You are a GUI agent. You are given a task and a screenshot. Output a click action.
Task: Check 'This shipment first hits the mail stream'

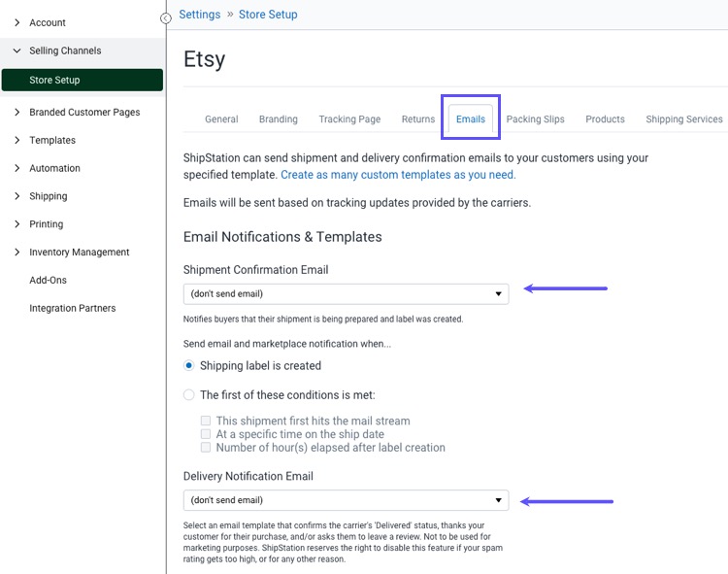[x=206, y=422]
